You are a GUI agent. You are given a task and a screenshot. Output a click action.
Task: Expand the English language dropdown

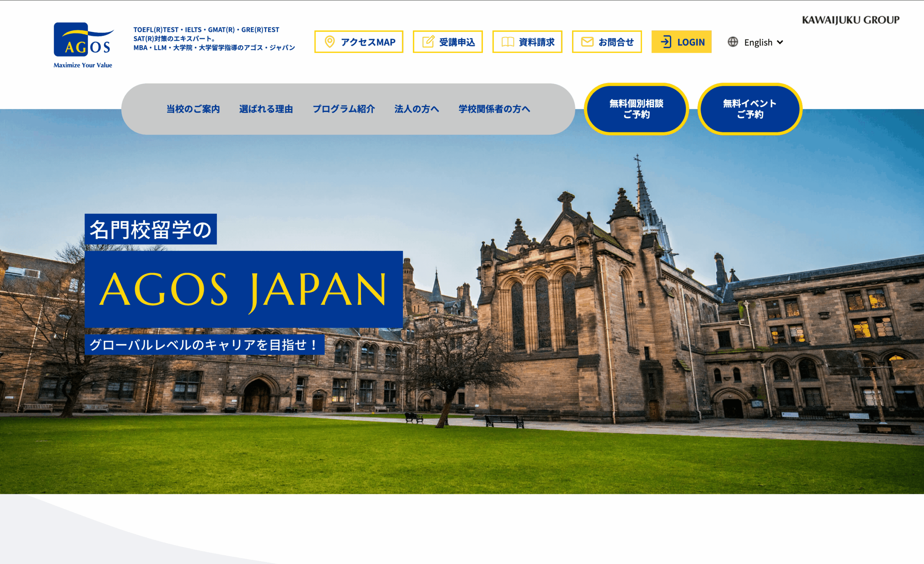coord(758,42)
